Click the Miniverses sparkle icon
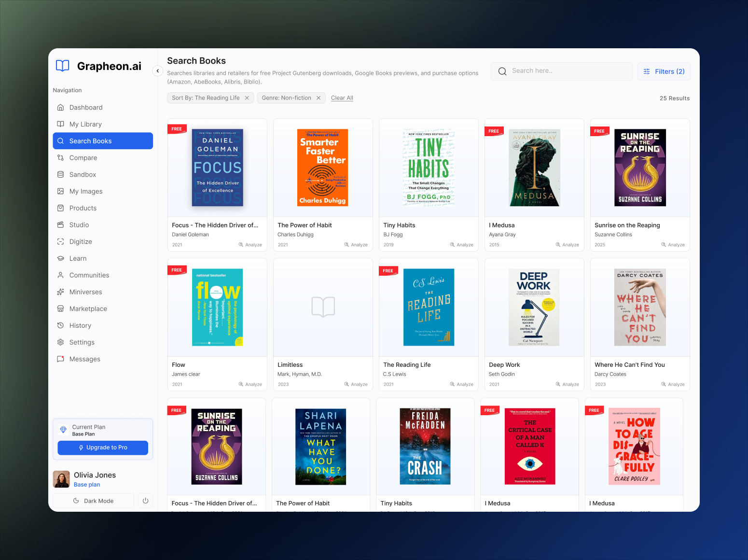Image resolution: width=748 pixels, height=560 pixels. coord(60,292)
